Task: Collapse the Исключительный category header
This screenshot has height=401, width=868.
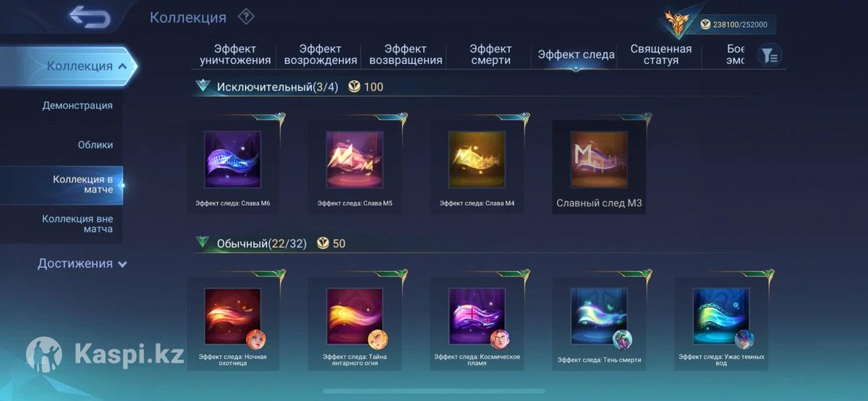Action: click(203, 86)
